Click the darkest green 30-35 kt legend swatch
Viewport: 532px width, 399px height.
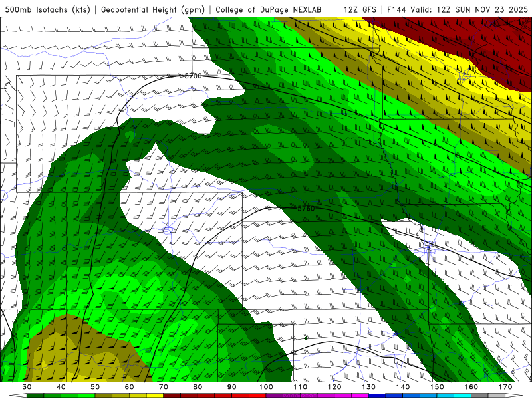click(x=35, y=396)
